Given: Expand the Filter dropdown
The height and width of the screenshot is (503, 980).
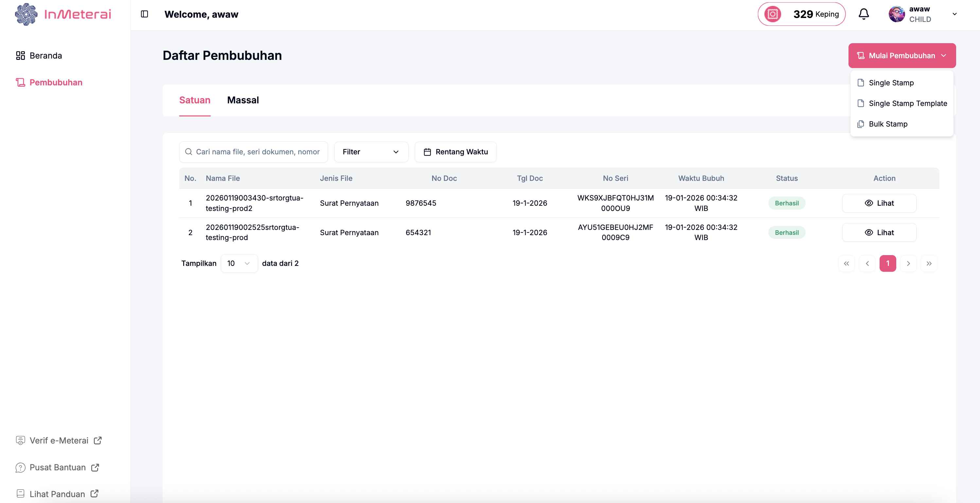Looking at the screenshot, I should [371, 152].
